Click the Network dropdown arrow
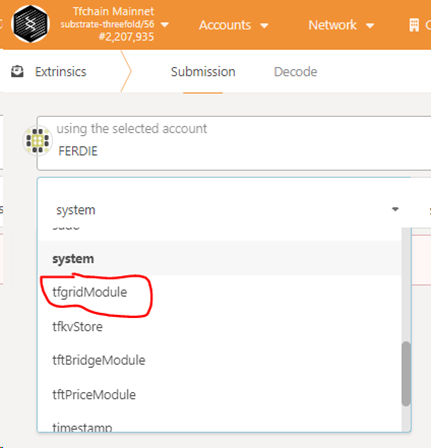 point(370,26)
